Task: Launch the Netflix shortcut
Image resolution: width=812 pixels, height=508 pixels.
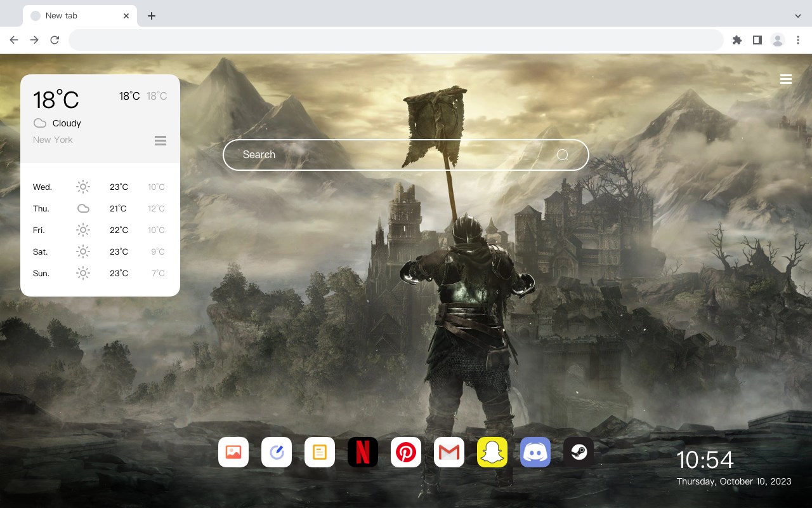Action: pos(363,452)
